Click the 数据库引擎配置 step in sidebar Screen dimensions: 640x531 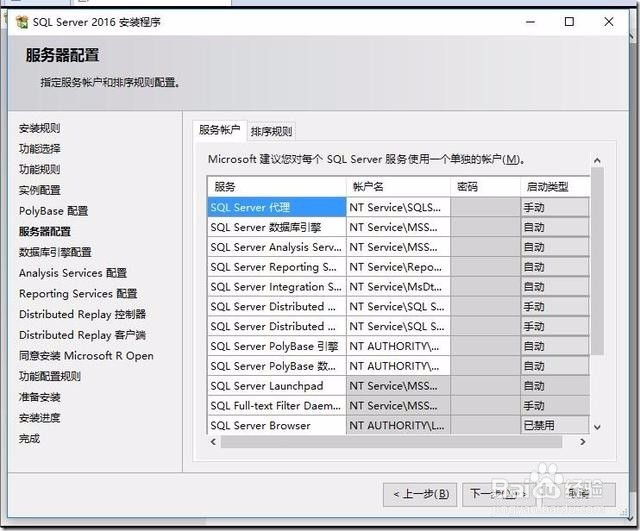coord(55,252)
